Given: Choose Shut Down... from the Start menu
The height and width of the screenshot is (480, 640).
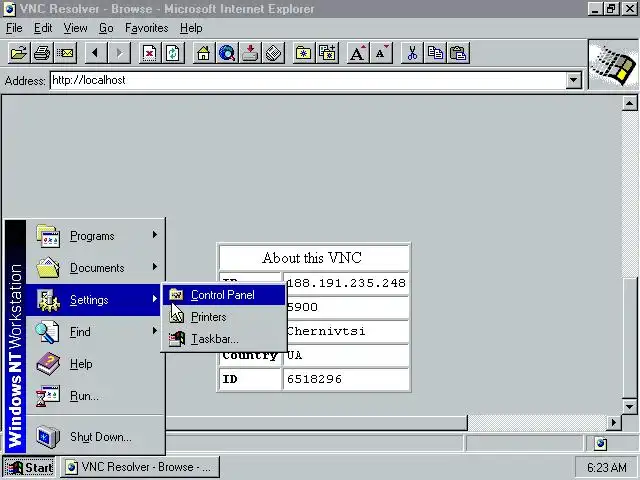Looking at the screenshot, I should [95, 437].
